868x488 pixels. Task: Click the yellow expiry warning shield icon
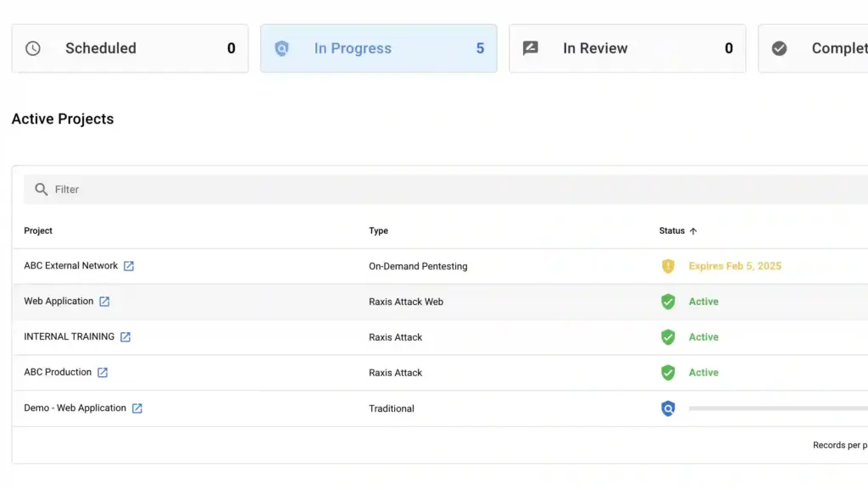tap(668, 266)
